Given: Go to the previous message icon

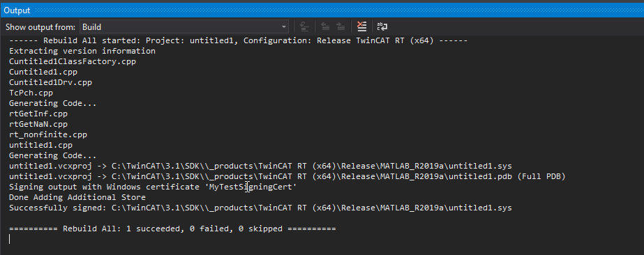Looking at the screenshot, I should pos(325,27).
